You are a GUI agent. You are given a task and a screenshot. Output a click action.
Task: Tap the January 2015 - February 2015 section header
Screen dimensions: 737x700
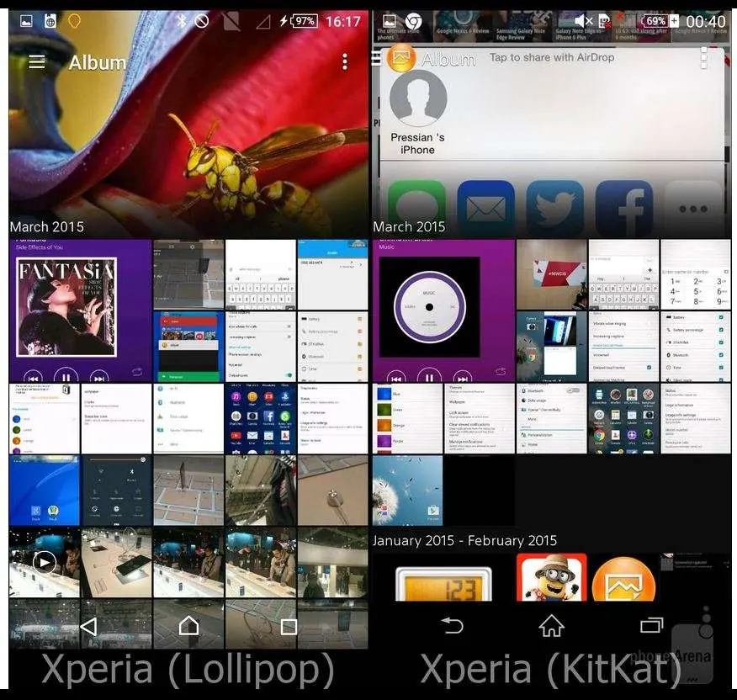(464, 541)
